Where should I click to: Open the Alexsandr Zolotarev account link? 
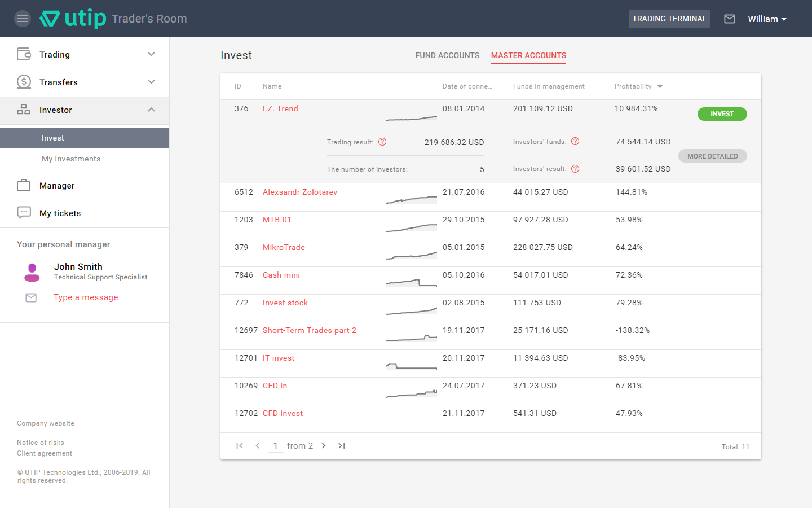coord(300,192)
